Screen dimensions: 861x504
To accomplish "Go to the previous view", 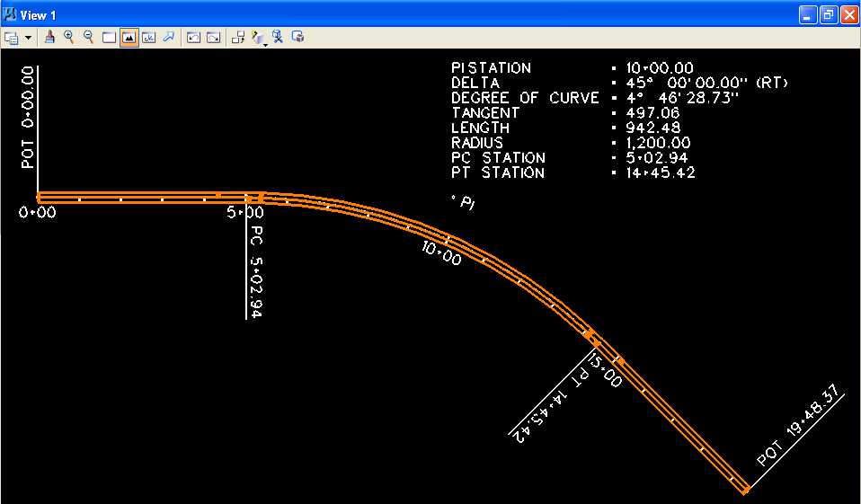I will [x=193, y=38].
